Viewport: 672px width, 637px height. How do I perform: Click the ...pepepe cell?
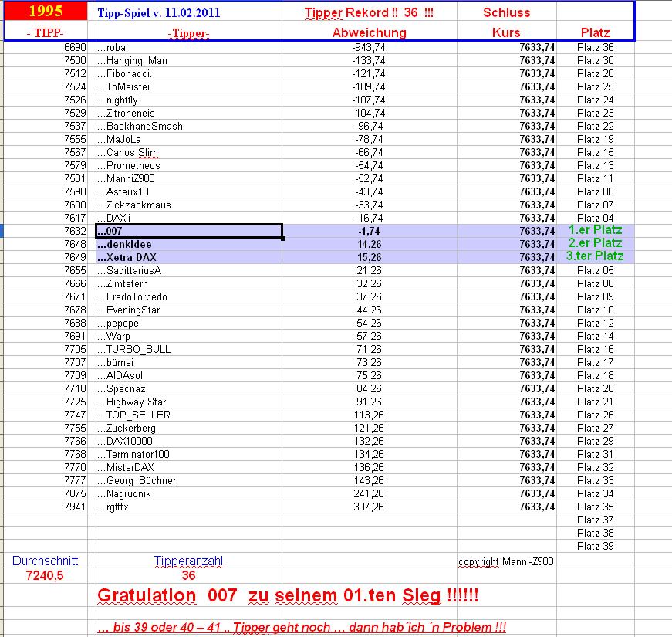point(189,323)
